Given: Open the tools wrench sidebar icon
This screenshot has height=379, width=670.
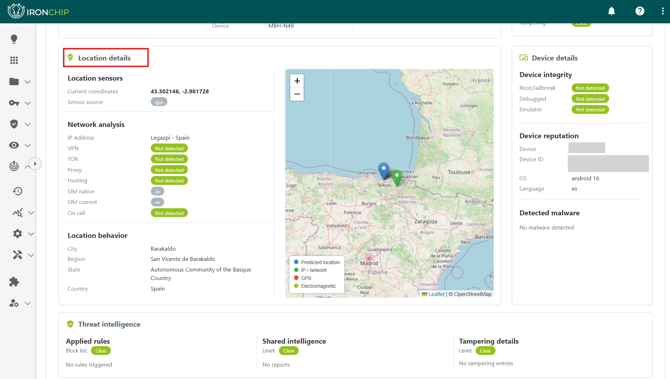Looking at the screenshot, I should [x=18, y=255].
